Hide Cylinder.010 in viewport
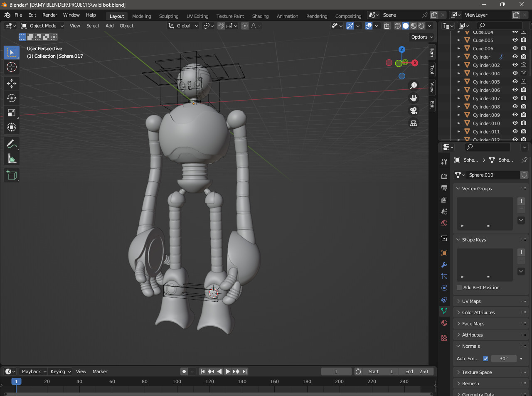 (515, 123)
